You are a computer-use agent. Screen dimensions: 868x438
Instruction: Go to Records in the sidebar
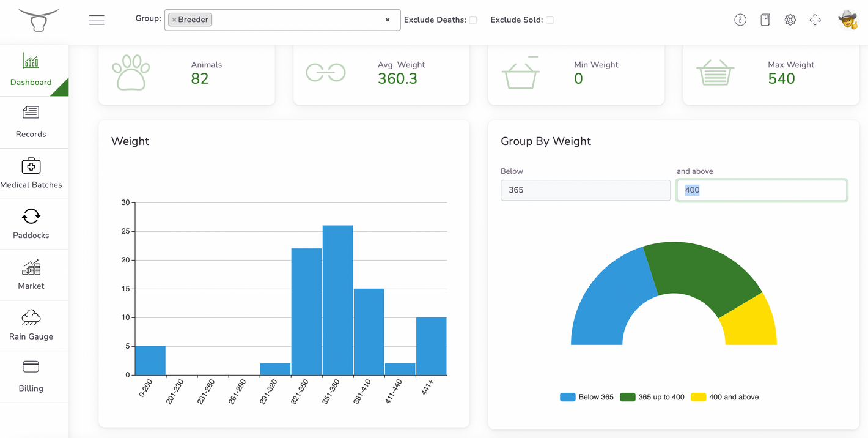click(x=31, y=122)
